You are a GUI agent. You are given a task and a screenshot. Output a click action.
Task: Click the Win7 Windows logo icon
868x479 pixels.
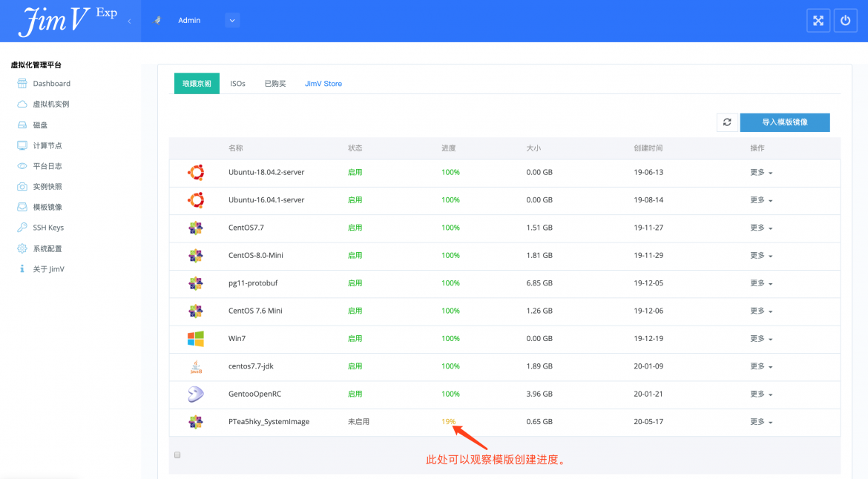click(196, 339)
